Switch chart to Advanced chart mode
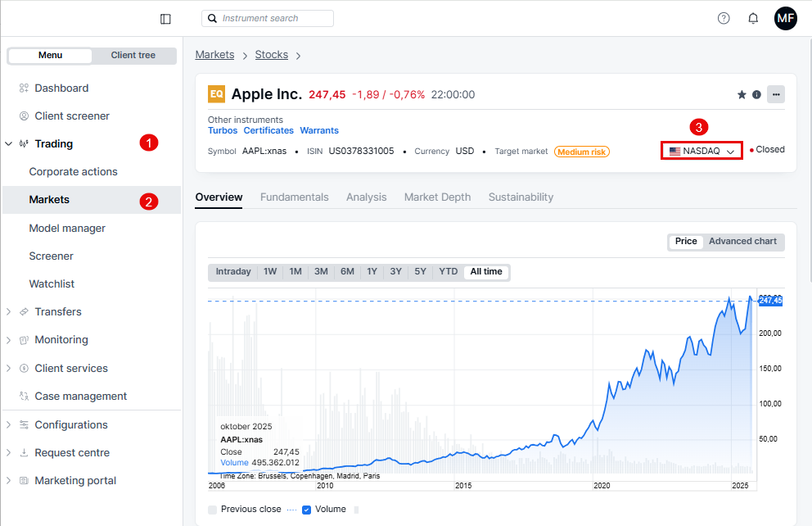Viewport: 812px width, 526px height. pyautogui.click(x=742, y=242)
